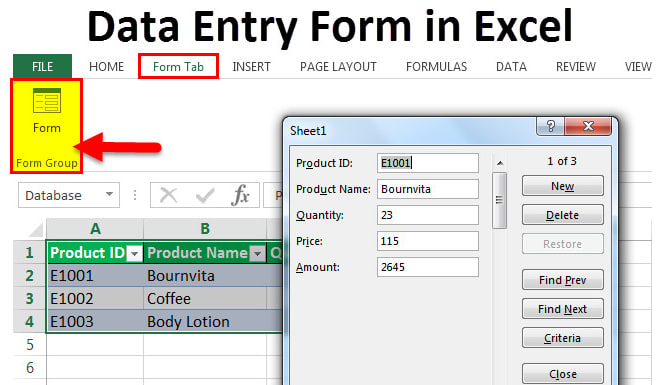Open the REVIEW tab
This screenshot has width=660, height=385.
[576, 66]
